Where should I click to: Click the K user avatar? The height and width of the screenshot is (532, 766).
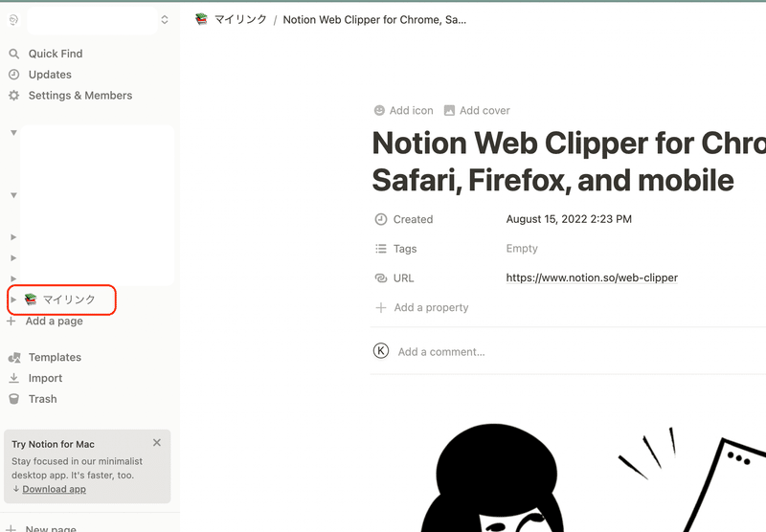[x=381, y=351]
